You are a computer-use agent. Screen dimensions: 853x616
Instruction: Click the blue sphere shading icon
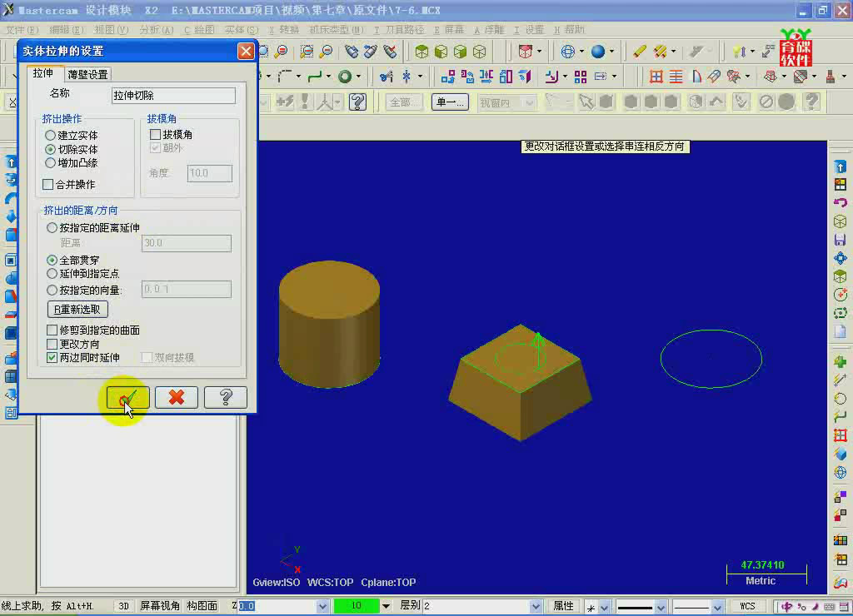click(x=598, y=52)
